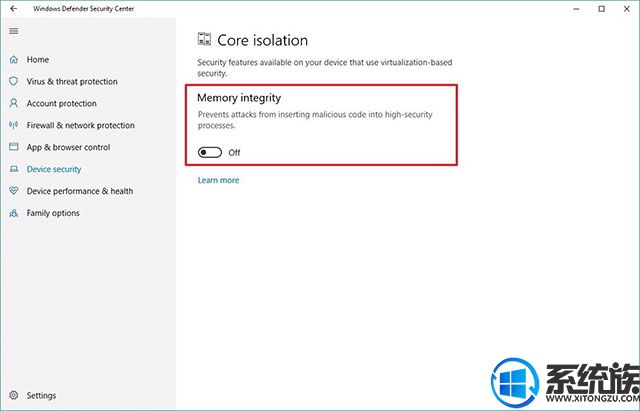
Task: Click the Core isolation header icon
Action: click(204, 39)
